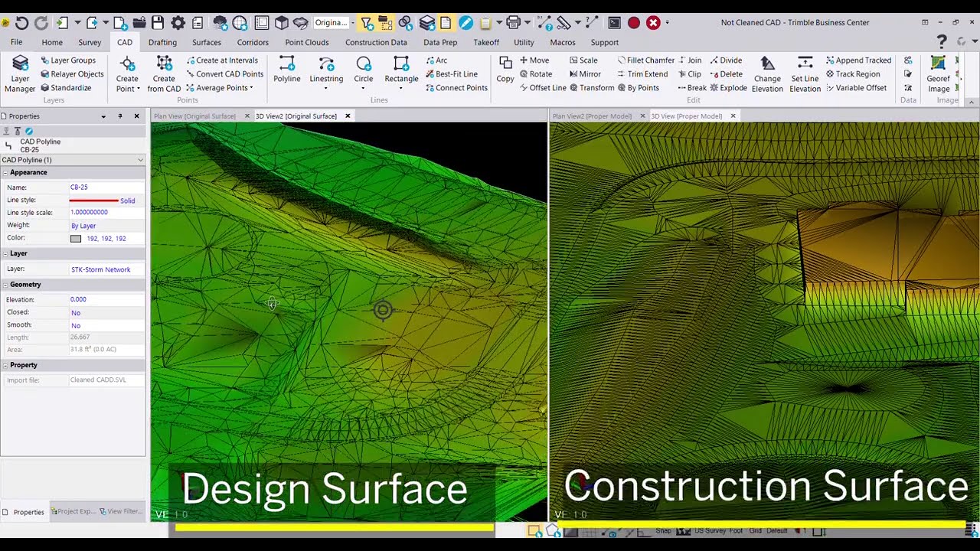Click the STK-Storm Network layer value

(101, 269)
